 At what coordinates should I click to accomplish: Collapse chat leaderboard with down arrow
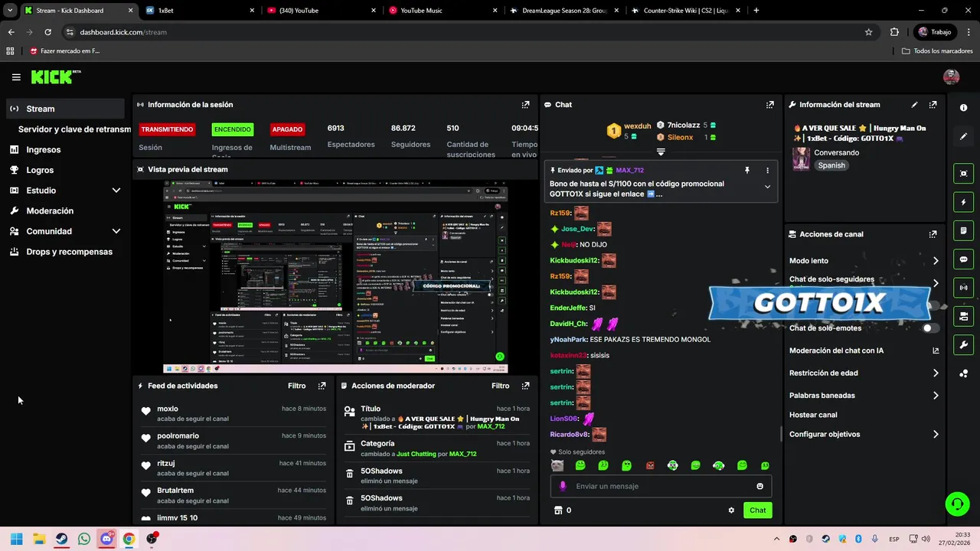click(660, 152)
